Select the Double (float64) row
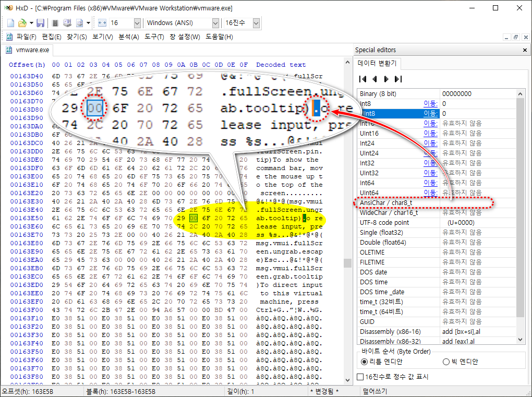Screen dimensions: 532x397 point(437,242)
